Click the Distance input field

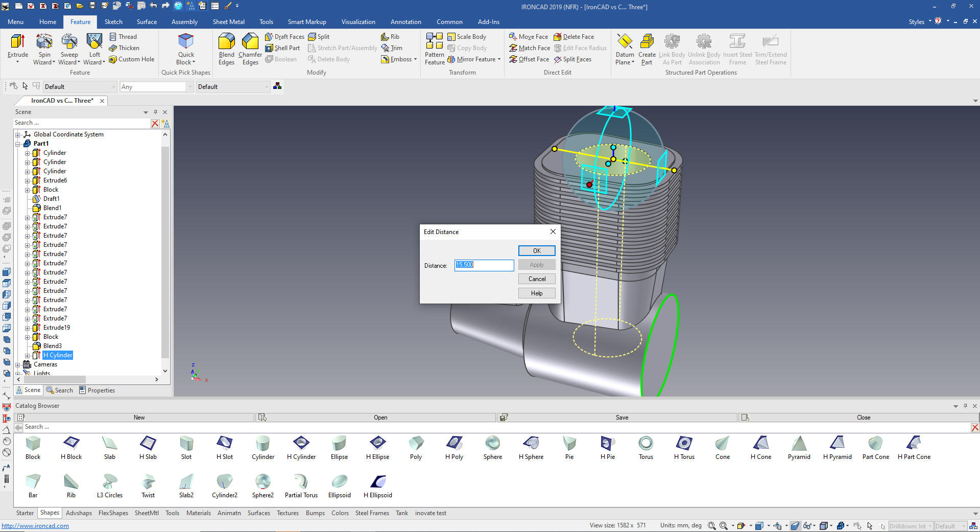(x=484, y=265)
